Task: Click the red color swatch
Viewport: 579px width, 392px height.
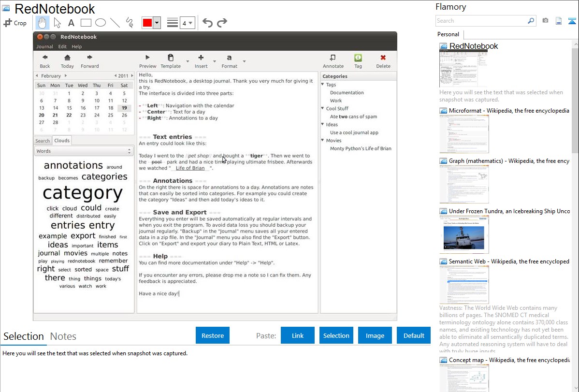Action: click(147, 23)
